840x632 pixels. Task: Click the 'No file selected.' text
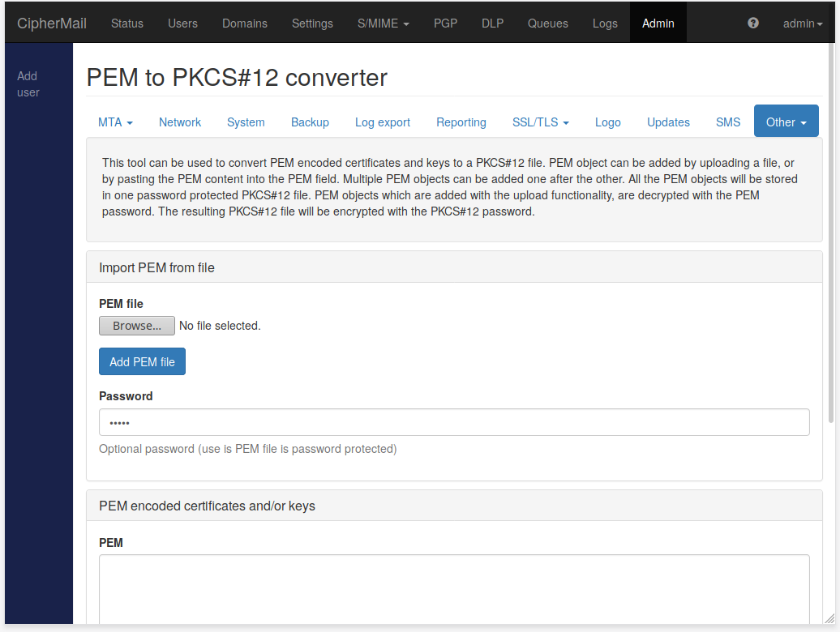click(x=220, y=326)
